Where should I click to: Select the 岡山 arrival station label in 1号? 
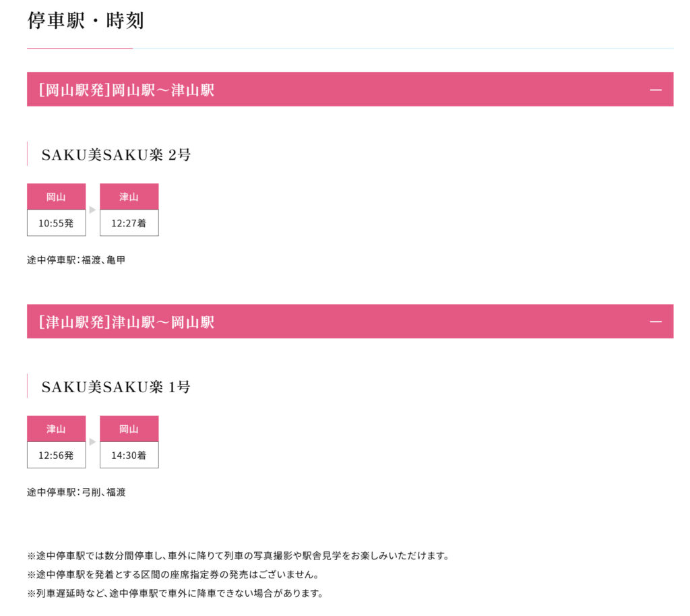pos(129,429)
